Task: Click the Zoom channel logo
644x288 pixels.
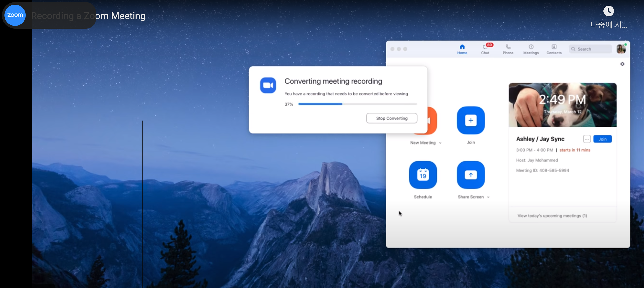Action: [x=15, y=15]
